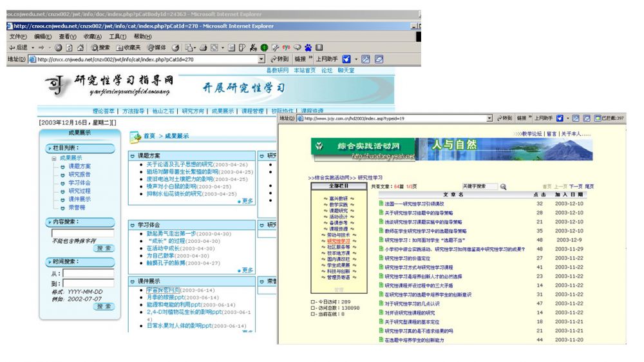Open the 查看(V) menu
This screenshot has width=644, height=362.
68,37
